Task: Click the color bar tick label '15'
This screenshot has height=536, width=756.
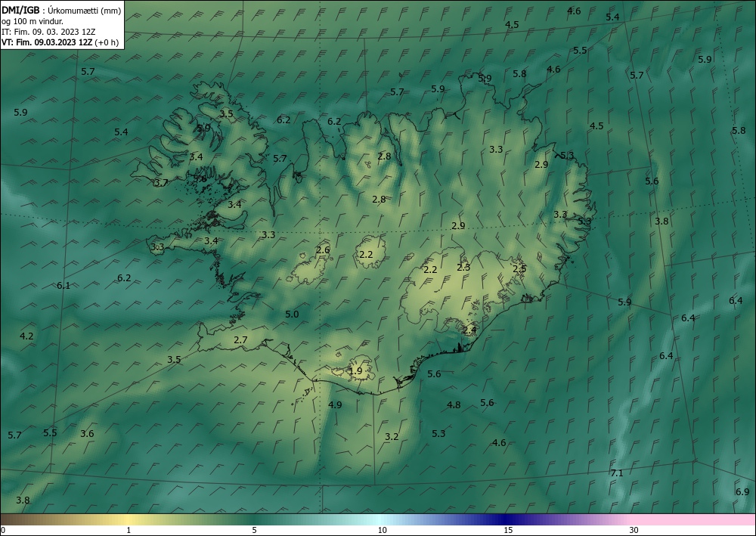Action: (508, 530)
